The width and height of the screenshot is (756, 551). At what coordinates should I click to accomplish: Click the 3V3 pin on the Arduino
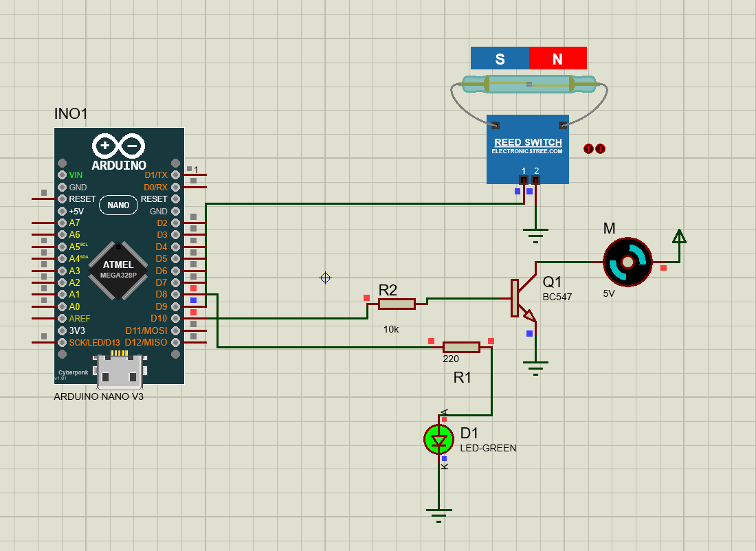pyautogui.click(x=62, y=330)
